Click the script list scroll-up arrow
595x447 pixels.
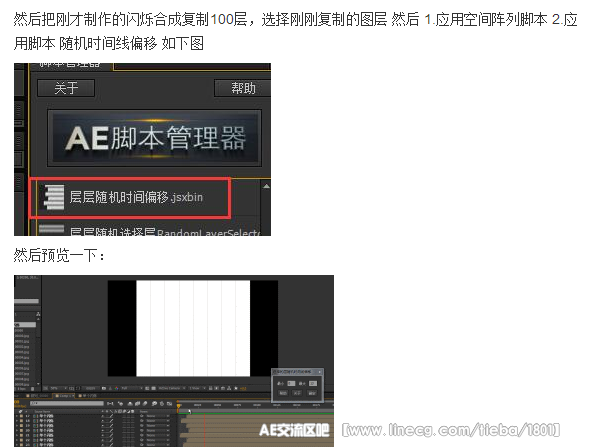tap(266, 186)
